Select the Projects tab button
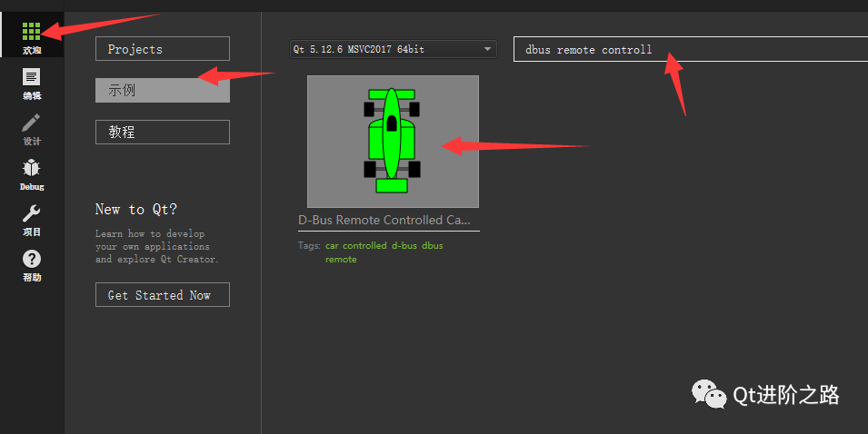 click(162, 49)
